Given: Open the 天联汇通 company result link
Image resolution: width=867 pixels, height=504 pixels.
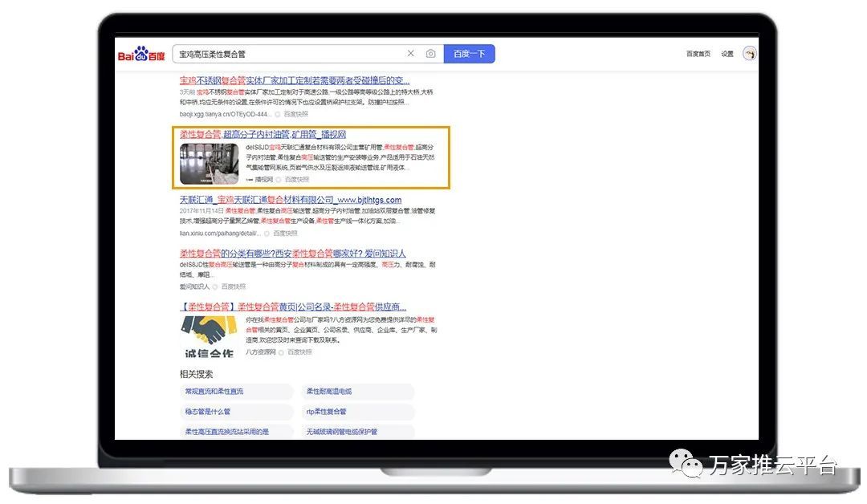Looking at the screenshot, I should 290,200.
